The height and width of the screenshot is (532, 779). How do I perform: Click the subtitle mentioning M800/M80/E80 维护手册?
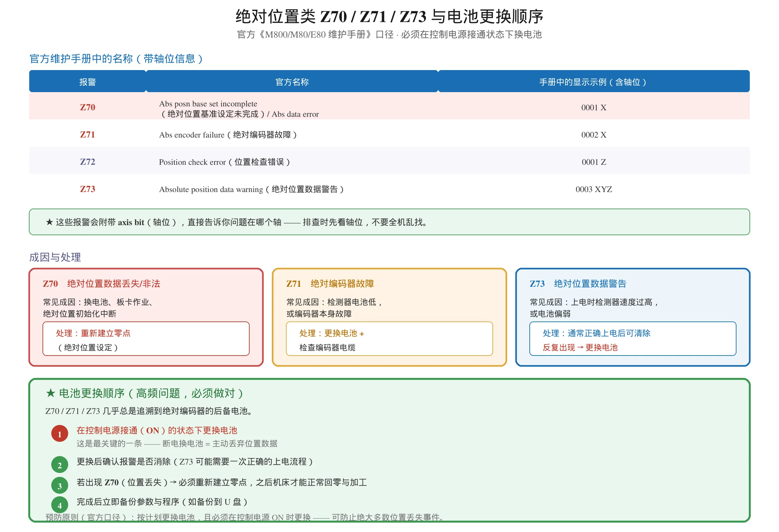(x=389, y=34)
